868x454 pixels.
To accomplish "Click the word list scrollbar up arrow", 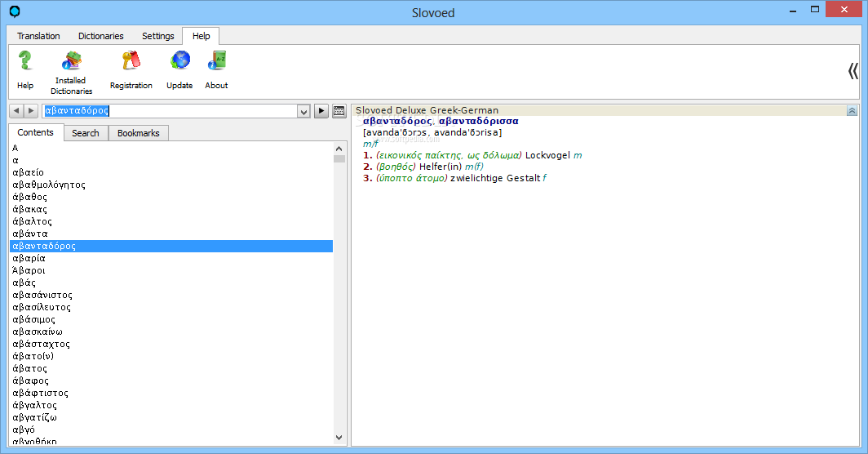I will 339,148.
